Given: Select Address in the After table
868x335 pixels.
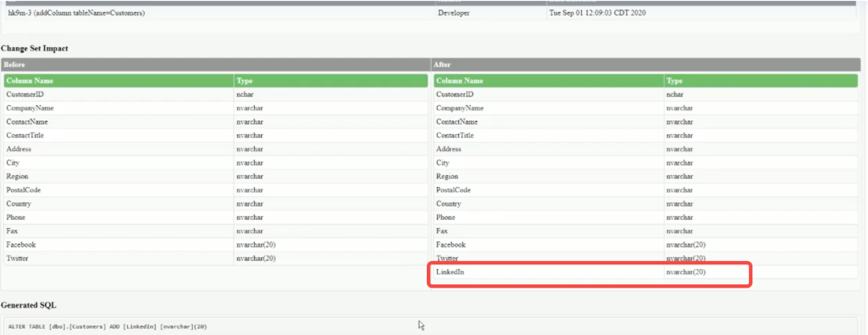Looking at the screenshot, I should (x=449, y=149).
